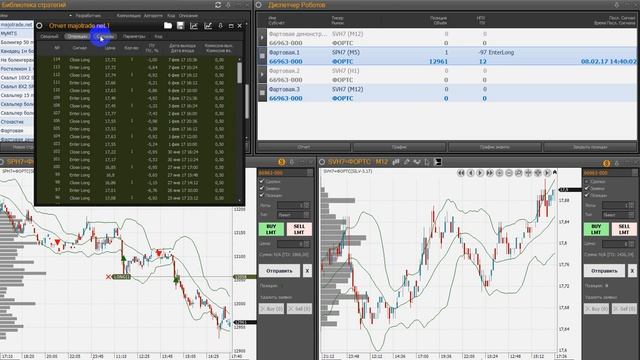
Task: Toggle order panel icon in SVH7 chart header
Action: click(438, 162)
